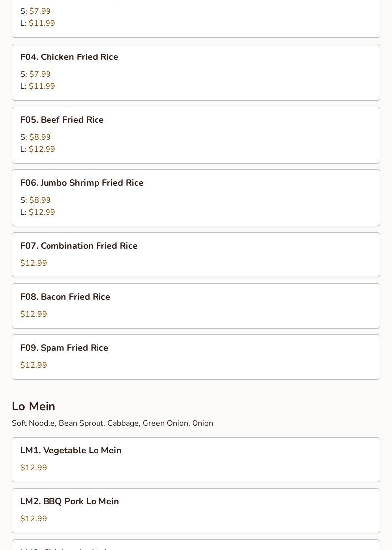Click the $12.99 price under Vegetable Lo Mein

[x=34, y=468]
